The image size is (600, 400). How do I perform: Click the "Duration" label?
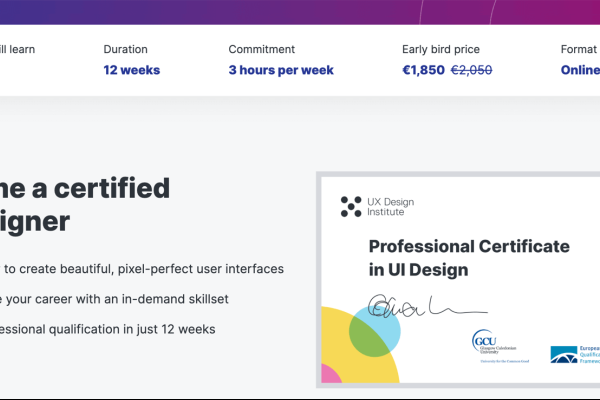[x=125, y=49]
